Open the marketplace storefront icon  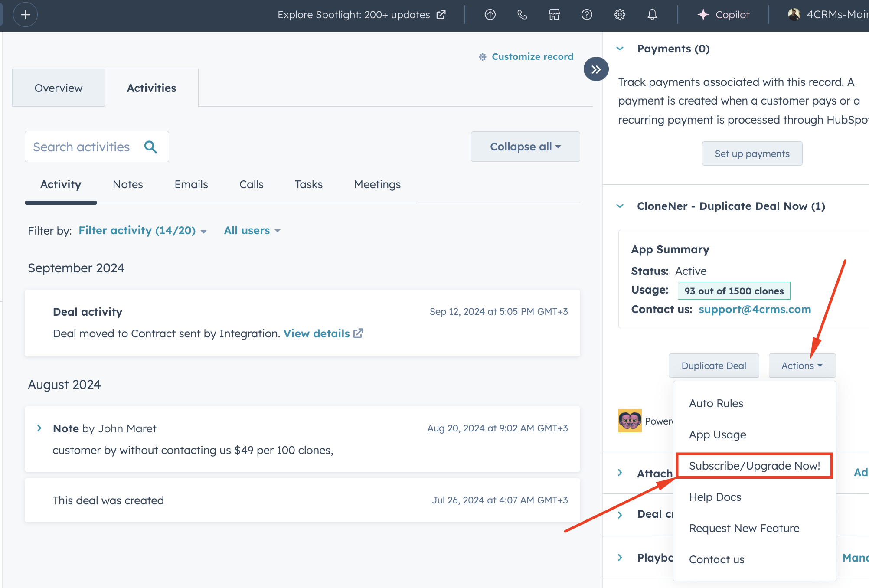point(554,15)
